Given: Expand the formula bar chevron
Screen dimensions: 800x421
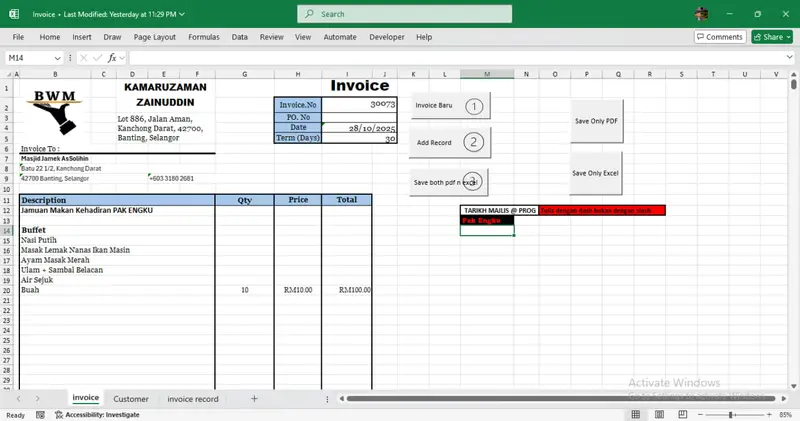Looking at the screenshot, I should coord(790,57).
